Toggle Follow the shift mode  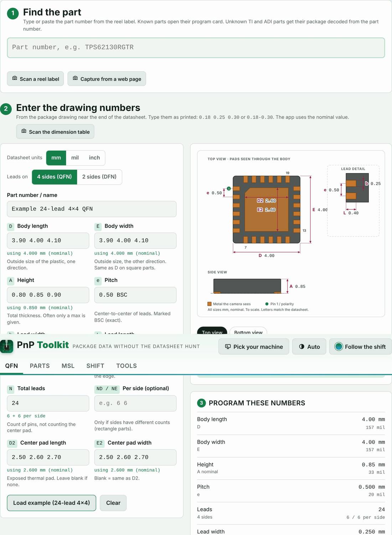click(360, 347)
